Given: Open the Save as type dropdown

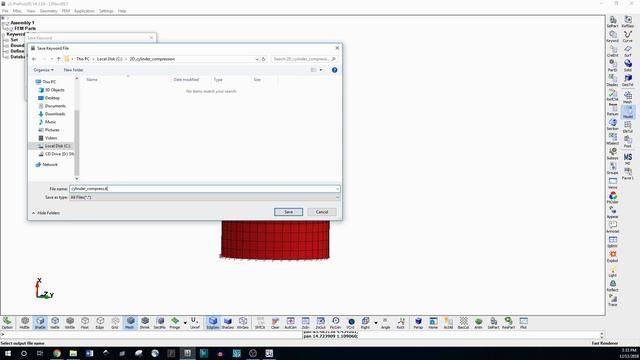Looking at the screenshot, I should tap(204, 197).
